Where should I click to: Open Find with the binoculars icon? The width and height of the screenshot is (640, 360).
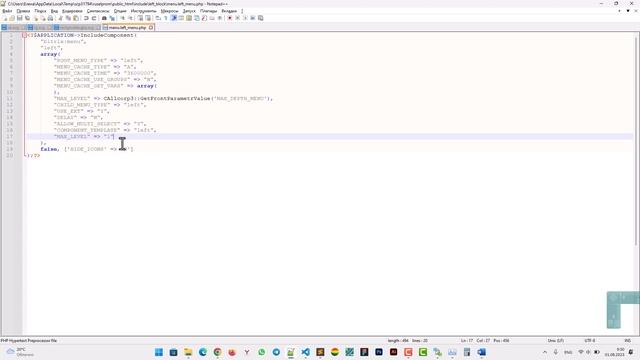104,18
